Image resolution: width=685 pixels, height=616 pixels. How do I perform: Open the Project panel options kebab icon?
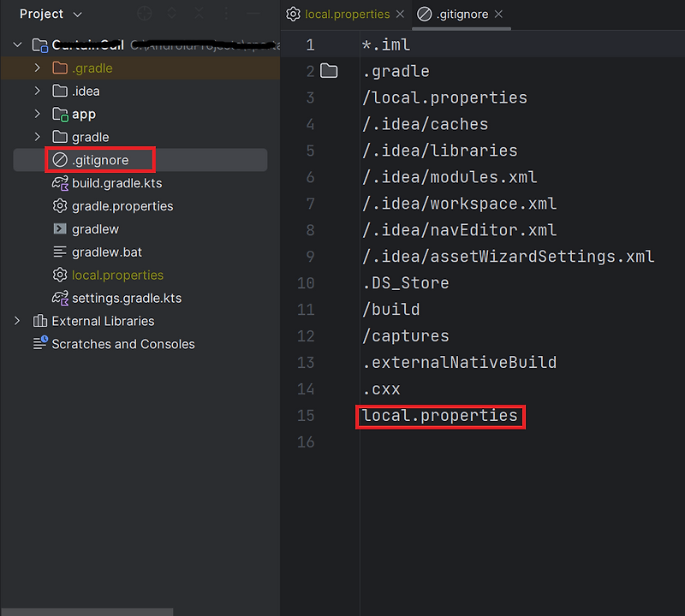pyautogui.click(x=227, y=13)
